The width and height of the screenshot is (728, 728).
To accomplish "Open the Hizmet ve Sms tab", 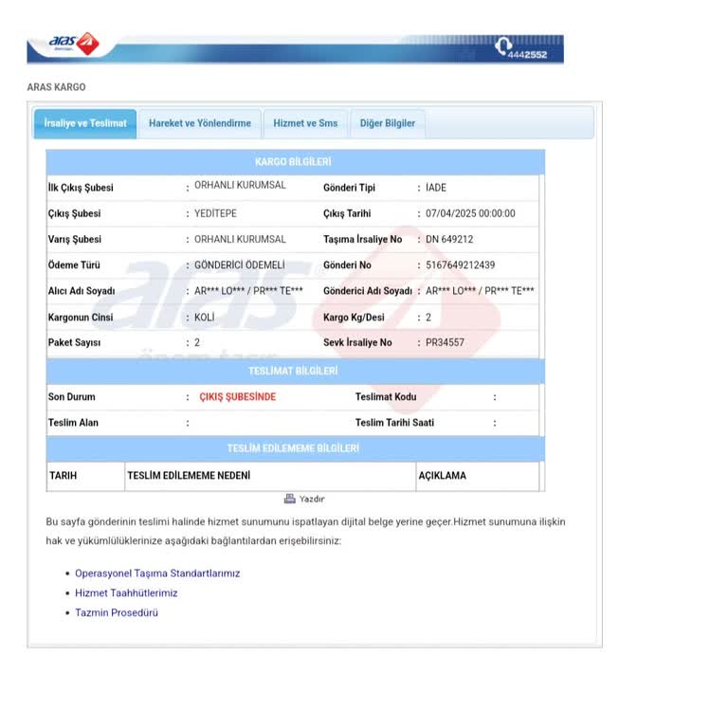I will pyautogui.click(x=305, y=123).
